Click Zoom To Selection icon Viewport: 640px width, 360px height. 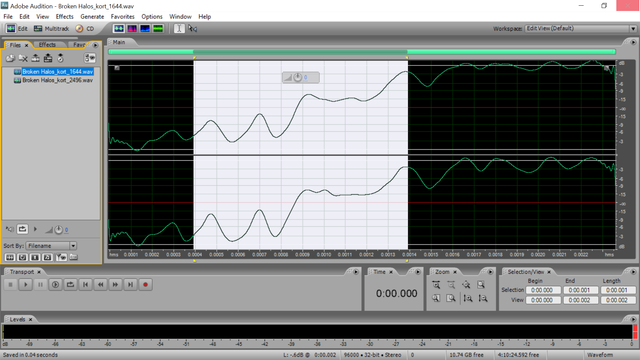coord(481,285)
